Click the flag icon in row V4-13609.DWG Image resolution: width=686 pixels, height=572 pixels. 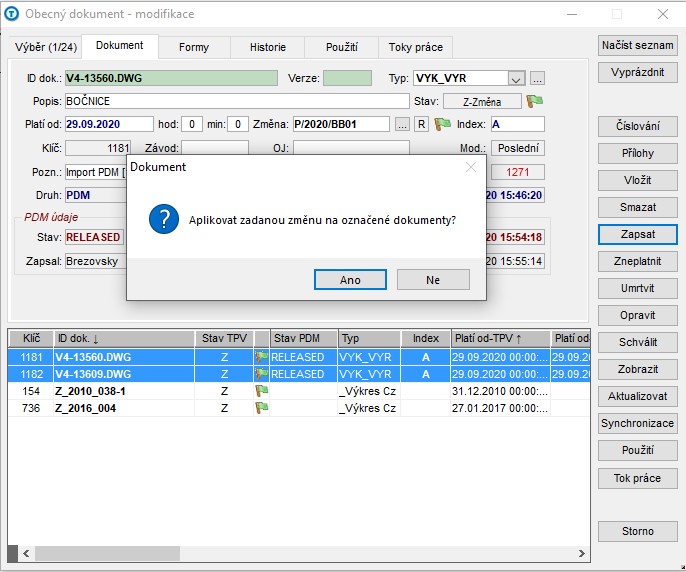[262, 374]
